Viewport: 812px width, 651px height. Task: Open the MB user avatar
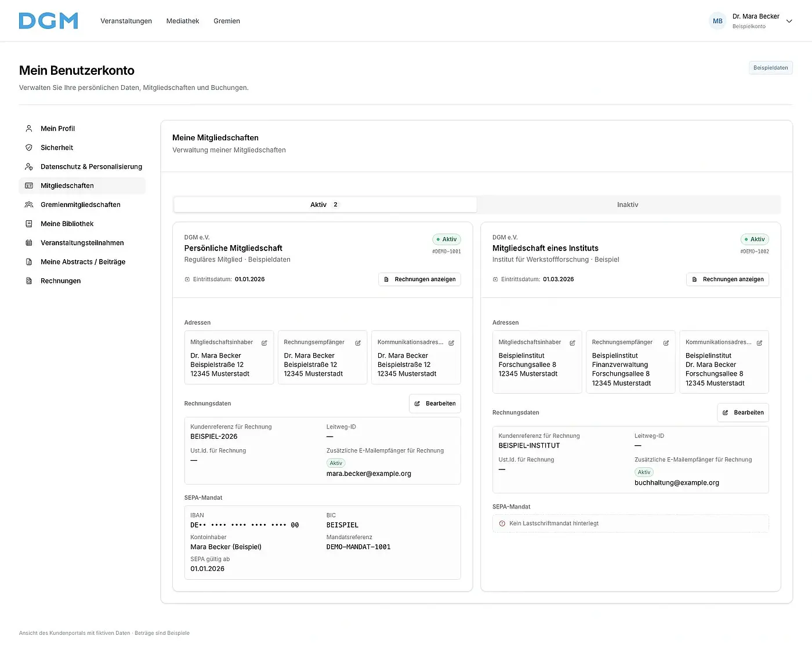pos(717,21)
